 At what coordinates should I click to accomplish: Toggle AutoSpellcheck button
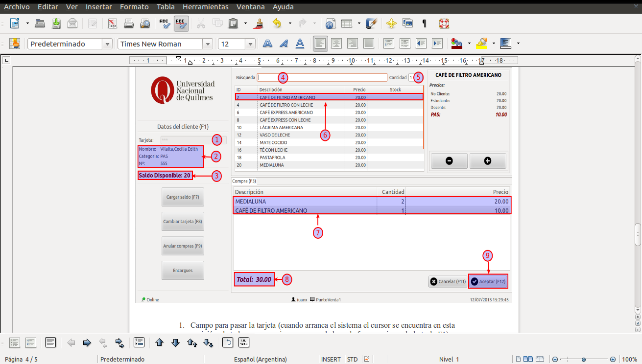[x=181, y=23]
